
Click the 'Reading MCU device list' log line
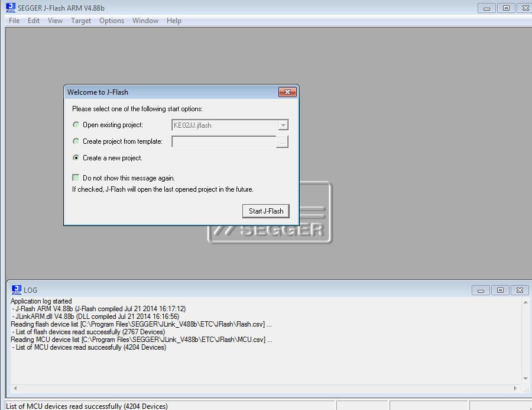click(x=141, y=340)
